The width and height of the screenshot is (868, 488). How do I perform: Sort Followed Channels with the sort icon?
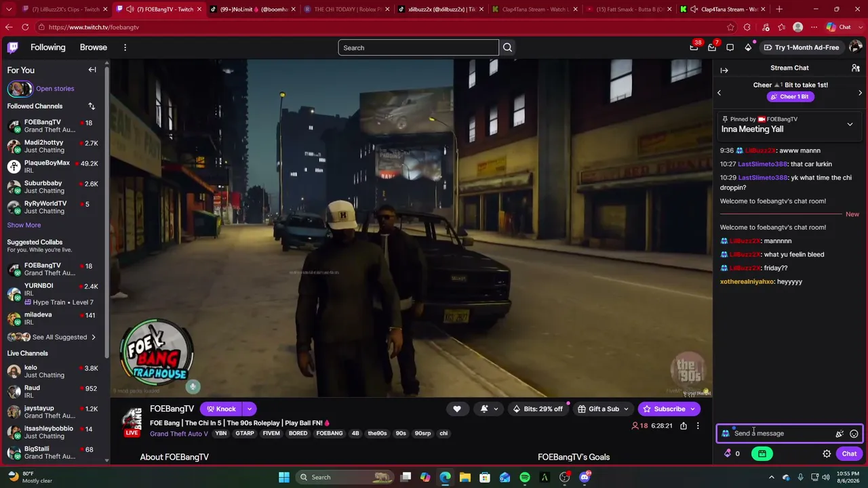coord(92,106)
